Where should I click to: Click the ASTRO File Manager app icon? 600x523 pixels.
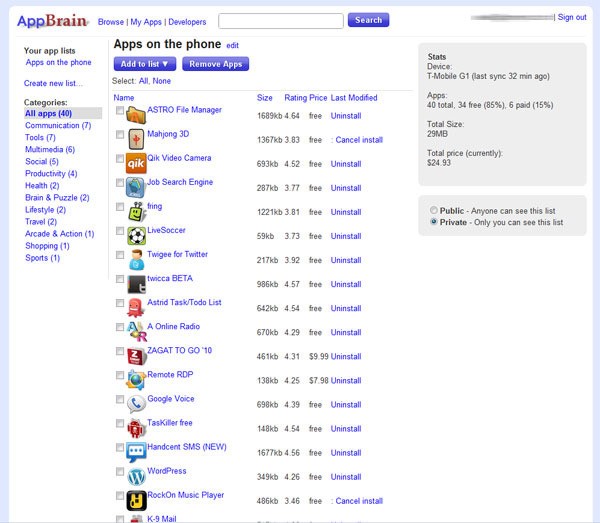[136, 115]
